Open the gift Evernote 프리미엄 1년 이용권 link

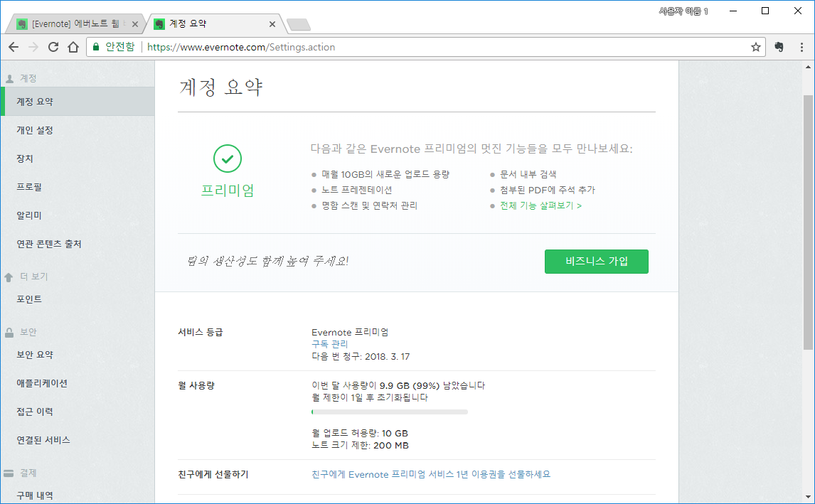pos(431,474)
